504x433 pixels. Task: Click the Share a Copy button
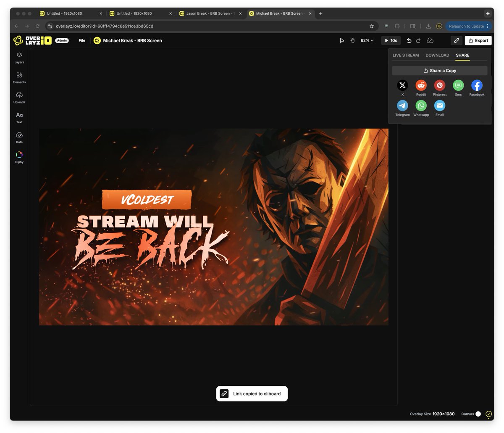(x=440, y=71)
